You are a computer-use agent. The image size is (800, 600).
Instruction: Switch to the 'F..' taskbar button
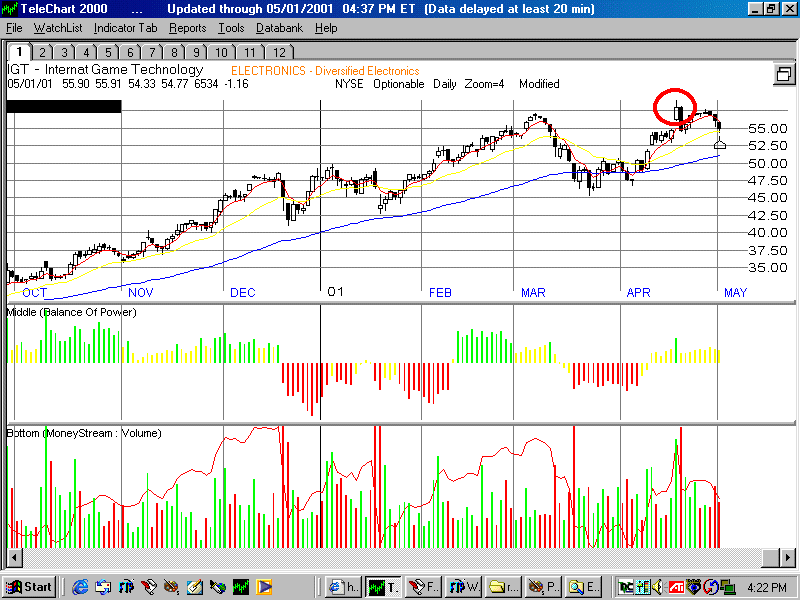click(x=423, y=587)
